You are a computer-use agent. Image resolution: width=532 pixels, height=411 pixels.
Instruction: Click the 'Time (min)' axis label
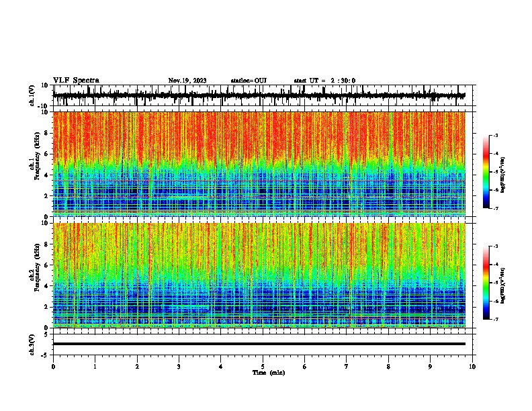click(x=269, y=373)
